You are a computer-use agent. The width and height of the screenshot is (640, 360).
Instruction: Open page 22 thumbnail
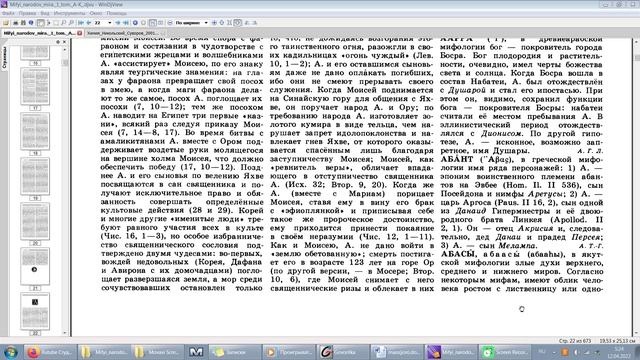(35, 311)
